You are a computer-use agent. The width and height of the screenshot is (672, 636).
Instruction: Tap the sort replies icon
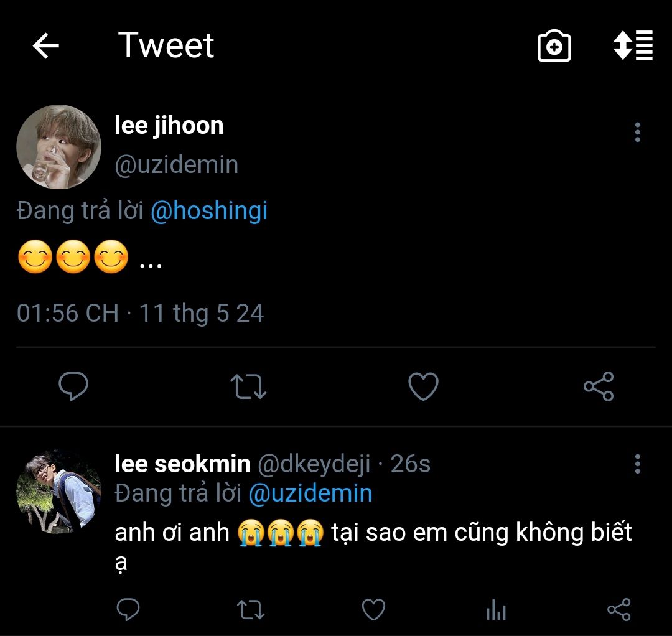(x=633, y=45)
